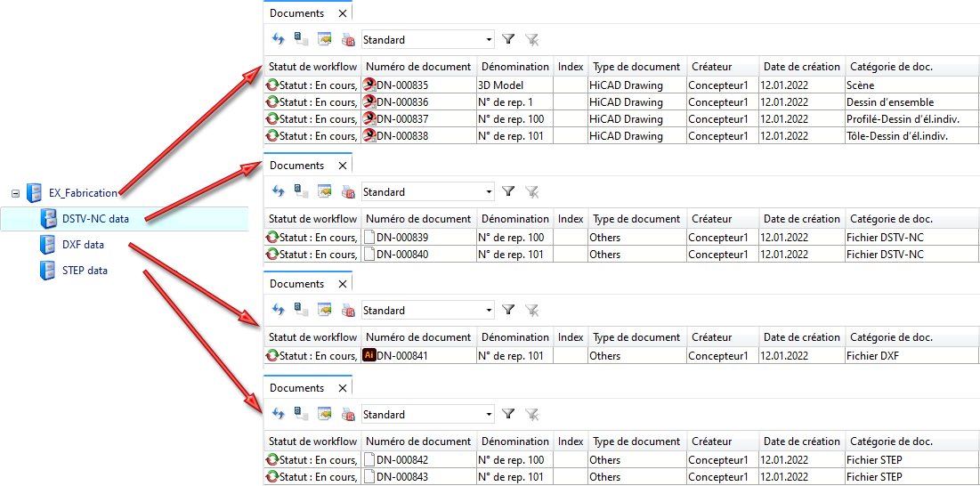Viewport: 980px width, 486px height.
Task: Click the Tôle-Dessin d'él.indiv. category cell
Action: click(x=911, y=135)
